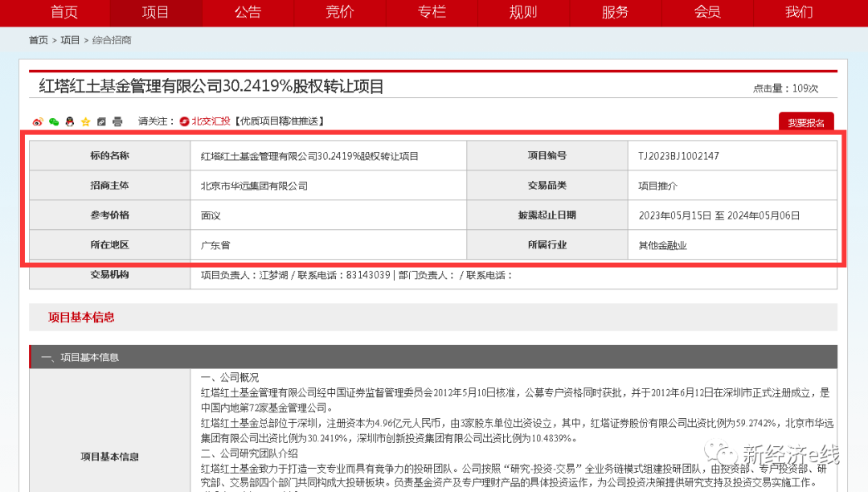Click the printer icon to print the page
The height and width of the screenshot is (492, 868).
click(117, 121)
